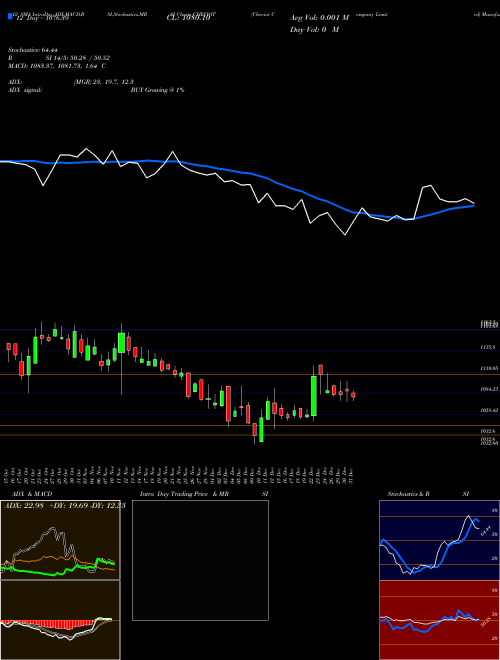Screen dimensions: 500x660
Task: Click the 'BUY Growing @ 1%' signal text
Action: (157, 90)
